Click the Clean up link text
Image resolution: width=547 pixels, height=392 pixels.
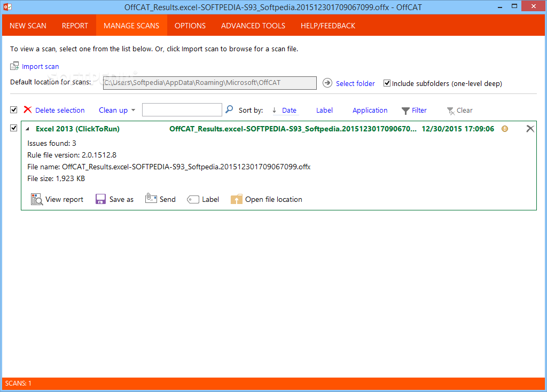[113, 110]
